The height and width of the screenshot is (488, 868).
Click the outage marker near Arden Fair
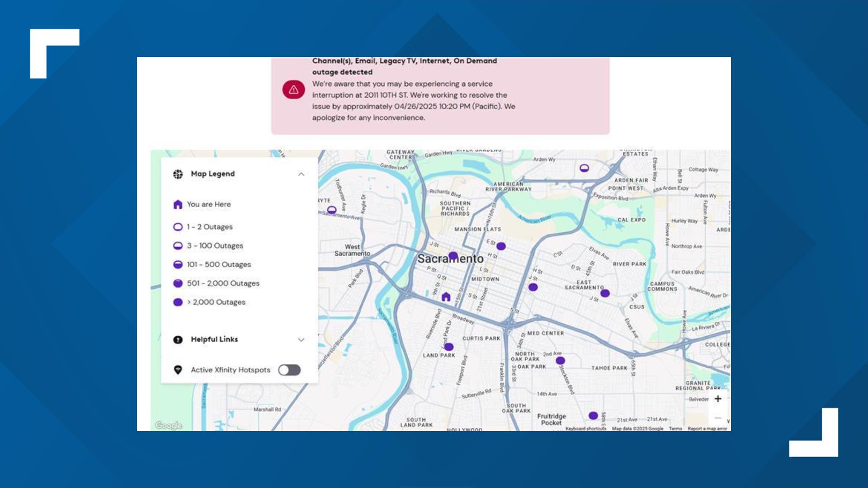(x=584, y=168)
